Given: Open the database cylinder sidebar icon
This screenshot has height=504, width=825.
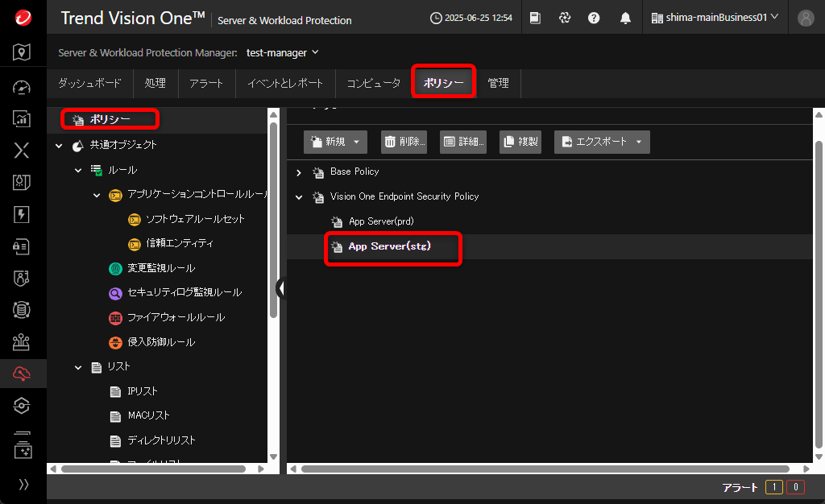Looking at the screenshot, I should pos(22,310).
